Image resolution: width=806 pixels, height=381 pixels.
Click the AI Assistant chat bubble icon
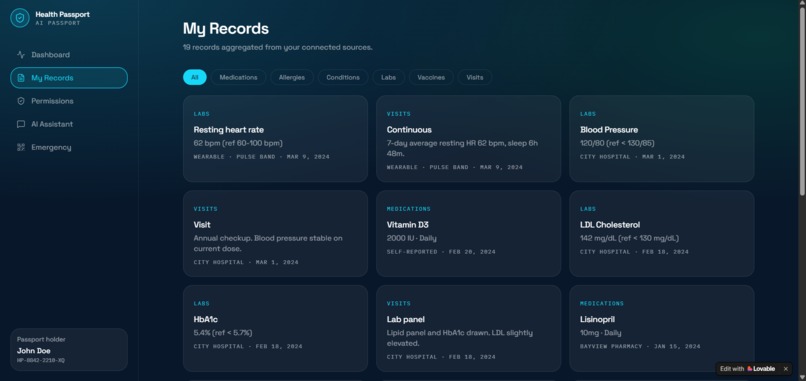(21, 124)
